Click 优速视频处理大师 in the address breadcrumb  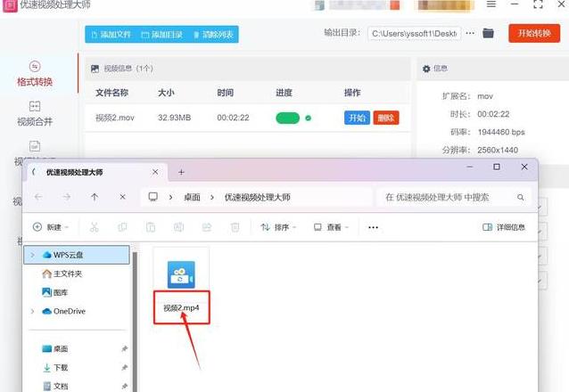(x=257, y=197)
